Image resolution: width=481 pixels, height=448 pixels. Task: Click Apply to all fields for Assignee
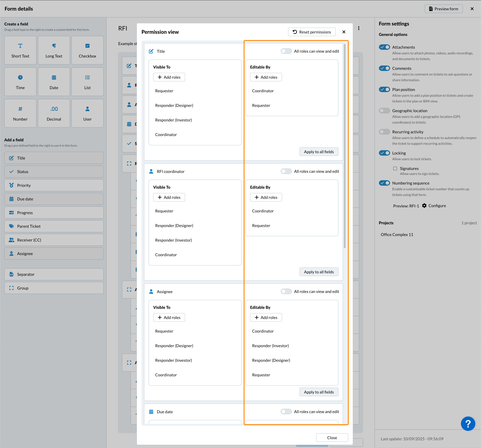click(319, 392)
